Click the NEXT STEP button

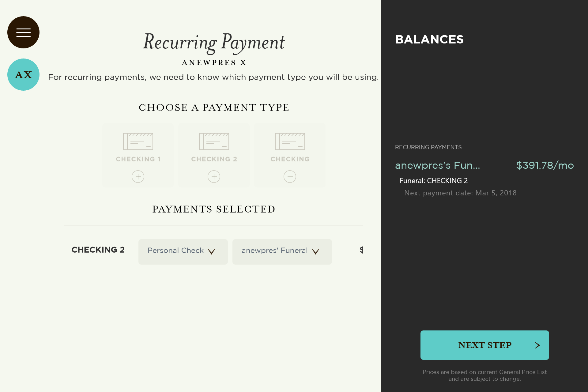point(484,345)
